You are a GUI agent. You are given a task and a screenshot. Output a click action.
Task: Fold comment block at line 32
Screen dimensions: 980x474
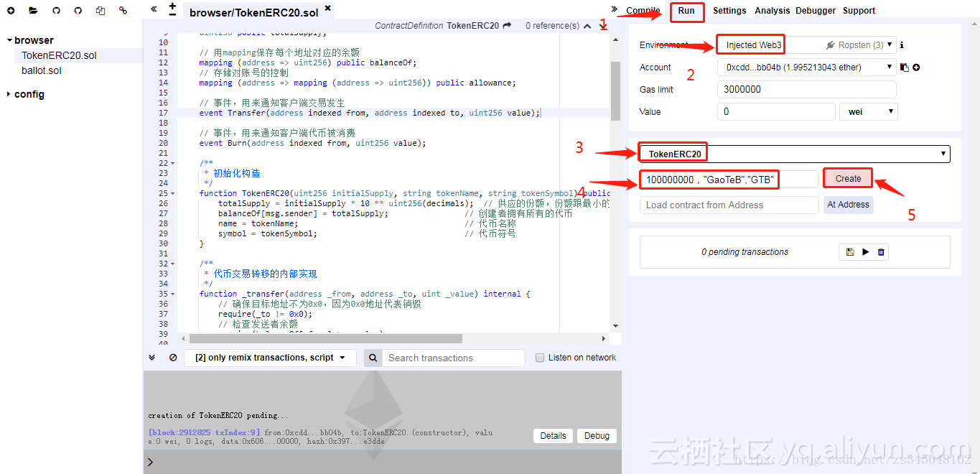pos(173,264)
